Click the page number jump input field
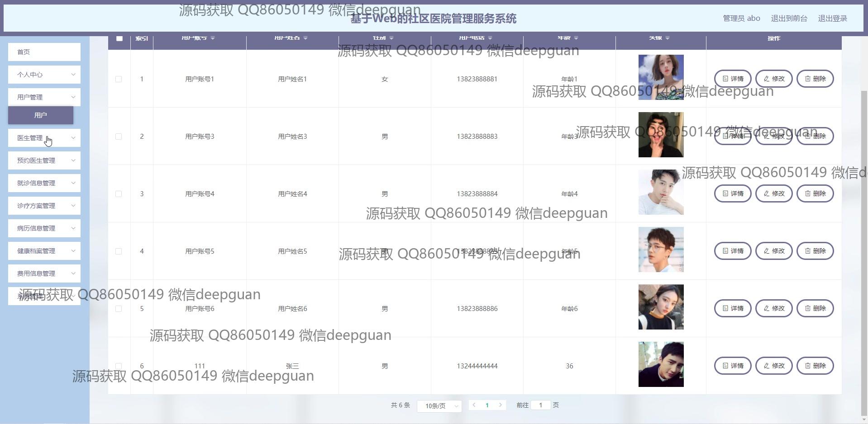Screen dimensions: 868x424 click(540, 405)
